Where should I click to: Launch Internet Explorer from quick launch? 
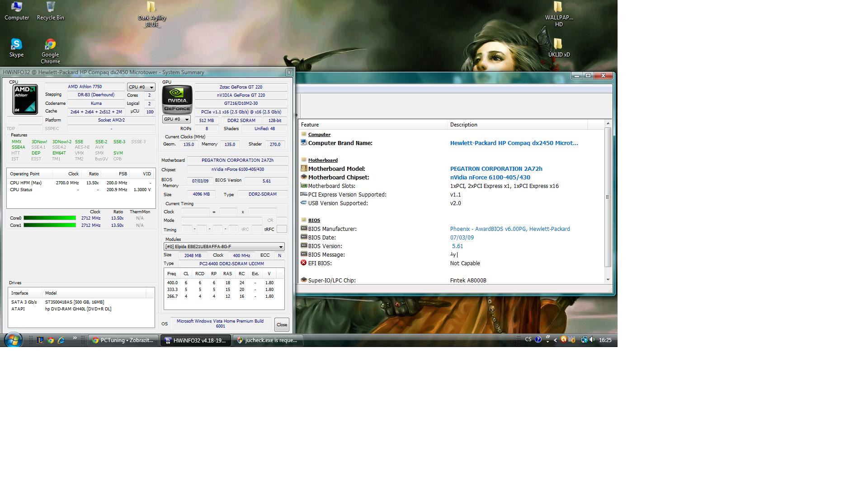coord(61,340)
